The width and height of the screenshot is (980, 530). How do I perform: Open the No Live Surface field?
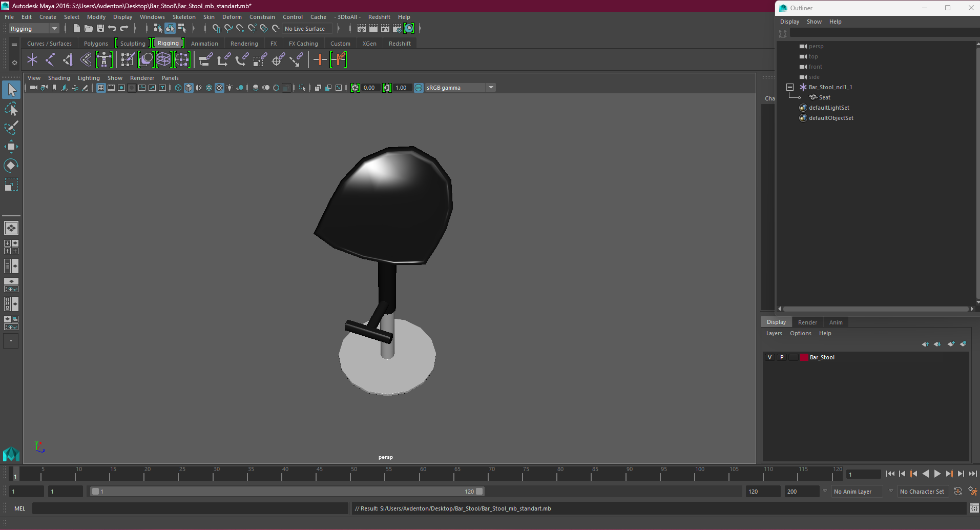[x=307, y=29]
